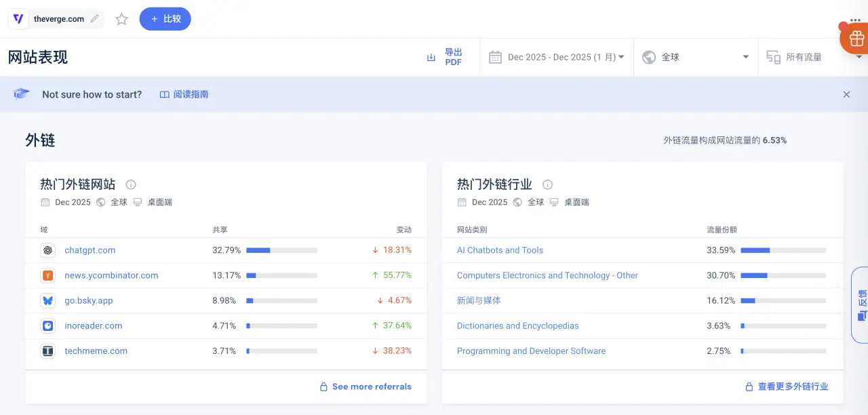Click news.ycombinator.com 13.17% share bar
868x415 pixels.
coord(281,275)
